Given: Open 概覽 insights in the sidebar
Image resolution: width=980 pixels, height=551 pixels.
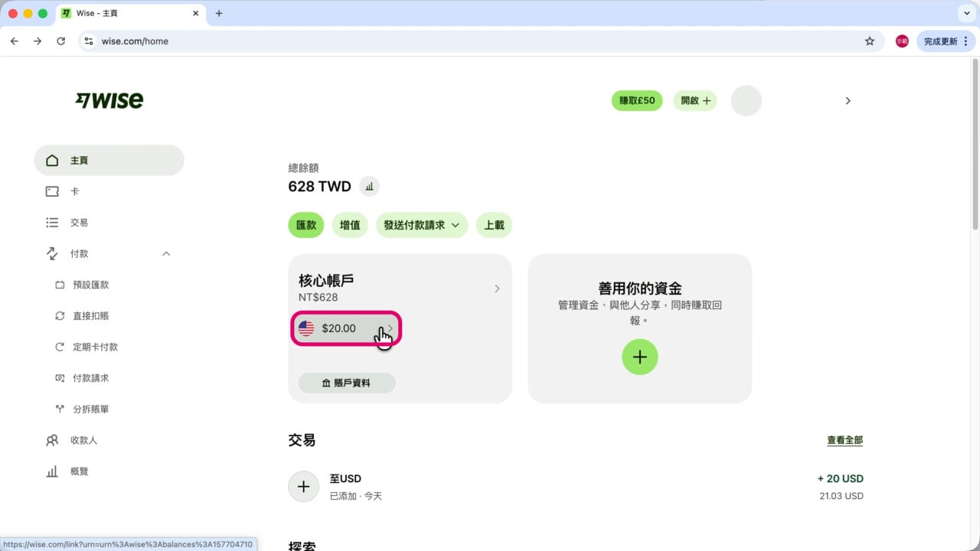Looking at the screenshot, I should tap(109, 471).
